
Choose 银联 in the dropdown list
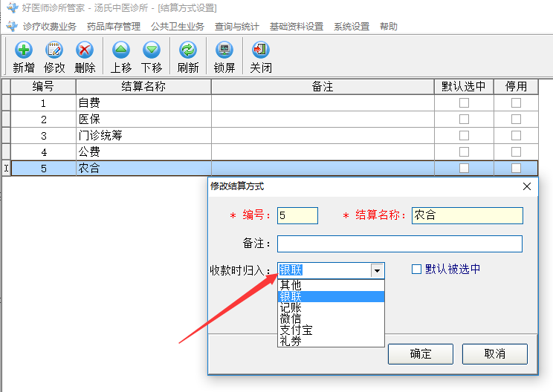pyautogui.click(x=331, y=296)
